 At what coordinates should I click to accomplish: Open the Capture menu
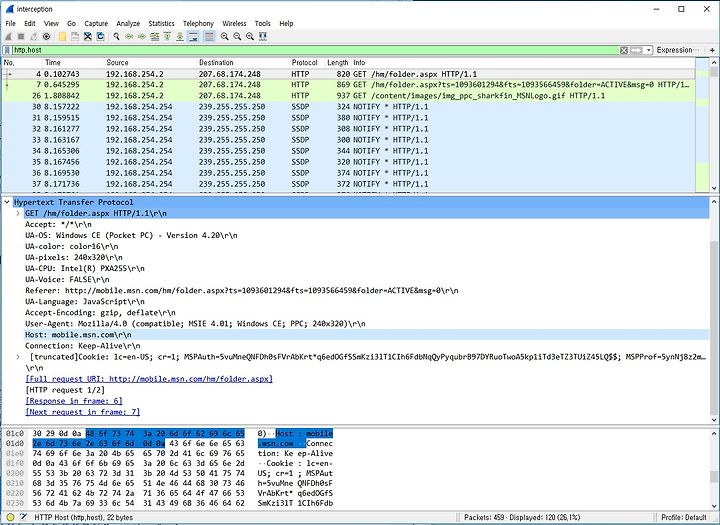(96, 23)
